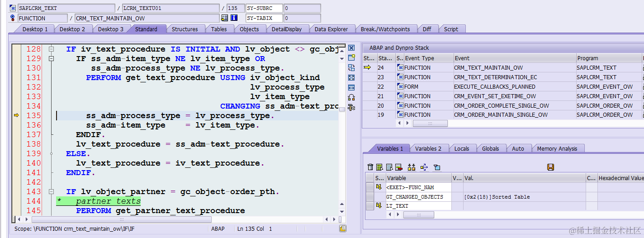Open the Break./Watchpoints tab

(x=385, y=29)
